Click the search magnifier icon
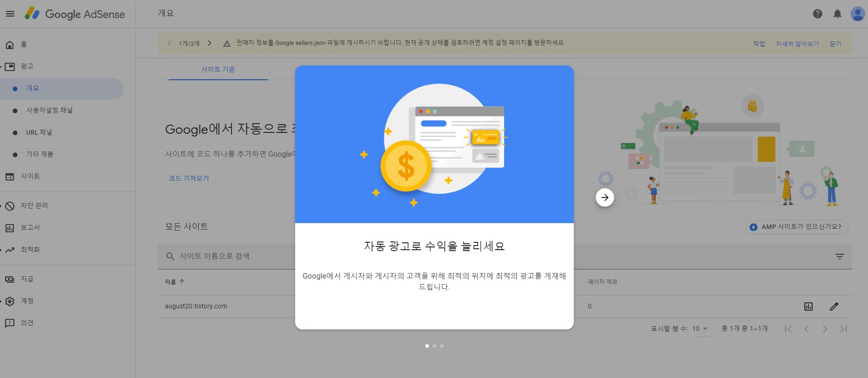This screenshot has width=868, height=378. pyautogui.click(x=170, y=256)
